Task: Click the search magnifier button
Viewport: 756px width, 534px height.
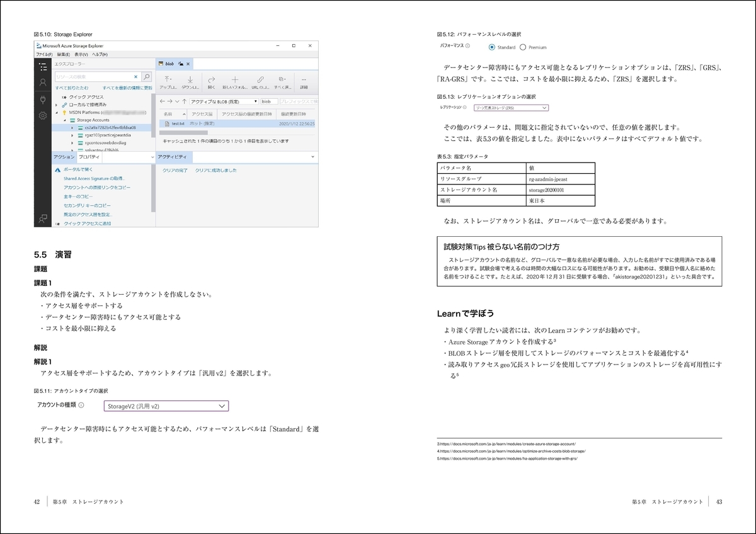Action: tap(147, 76)
